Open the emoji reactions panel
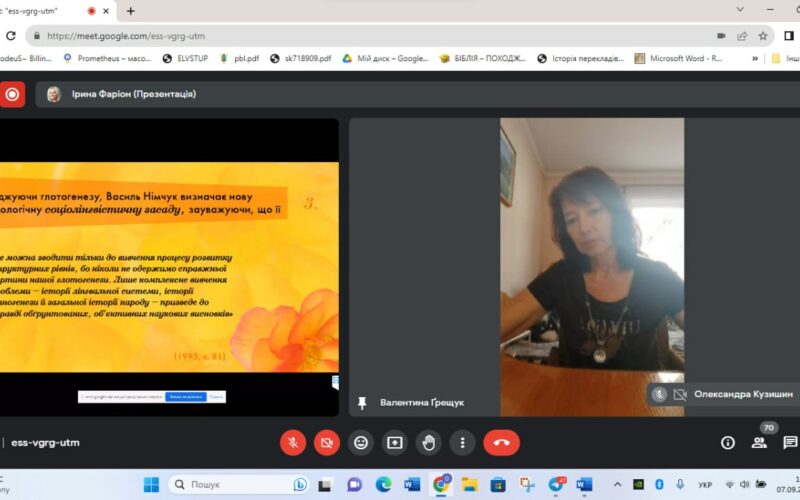 (x=361, y=442)
